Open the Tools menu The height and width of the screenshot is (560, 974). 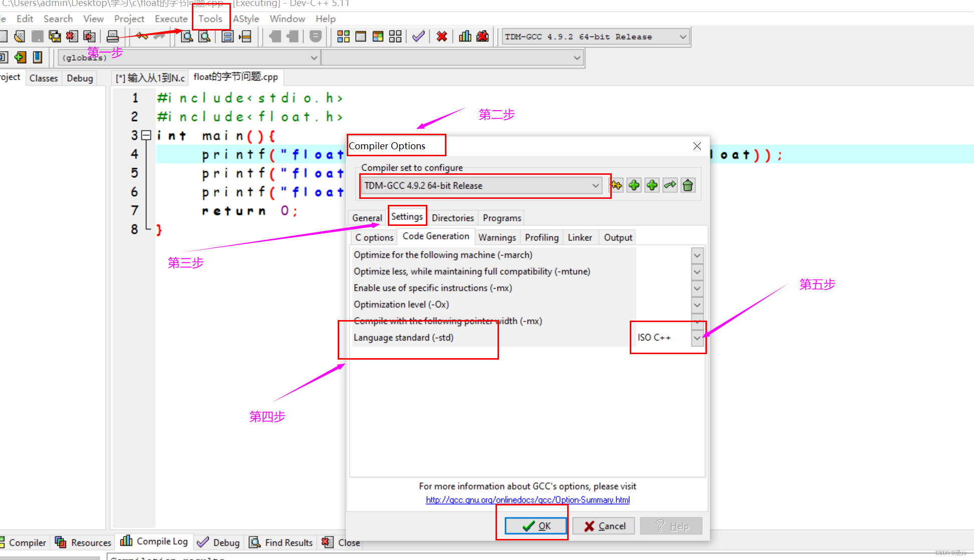210,19
